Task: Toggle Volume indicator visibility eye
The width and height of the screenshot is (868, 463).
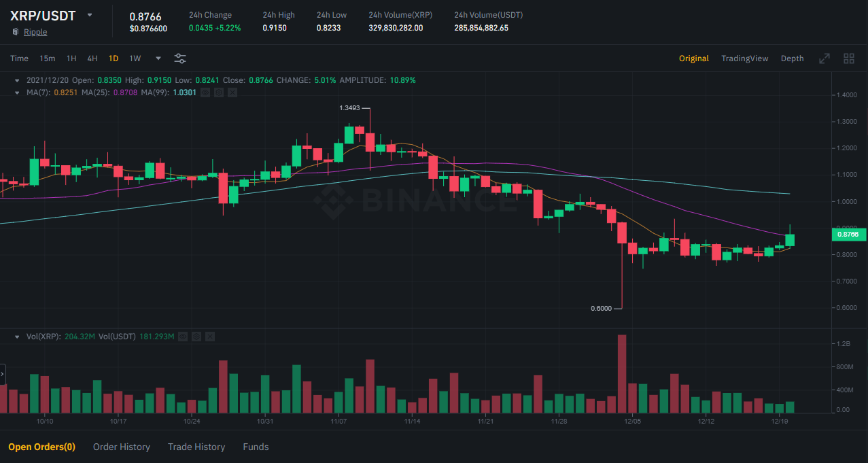Action: pyautogui.click(x=183, y=337)
